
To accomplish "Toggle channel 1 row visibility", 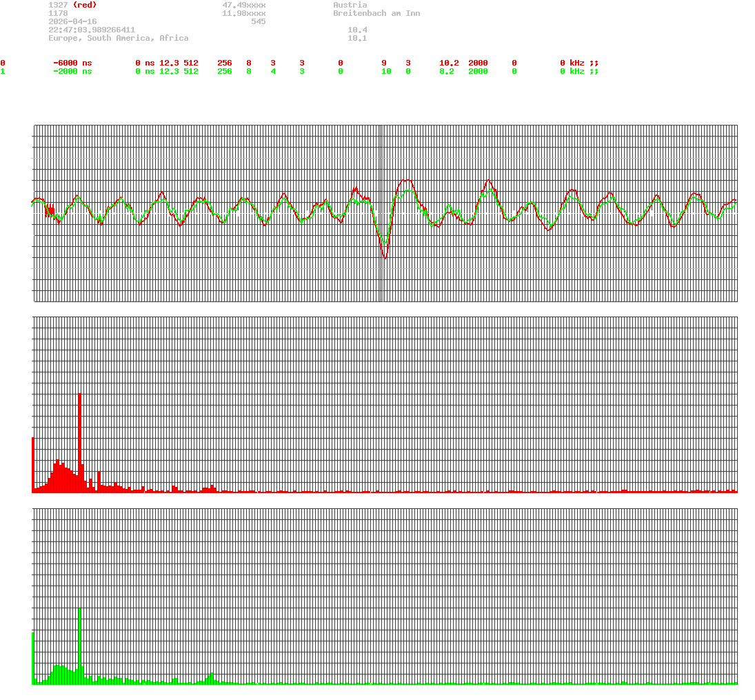I will click(3, 71).
